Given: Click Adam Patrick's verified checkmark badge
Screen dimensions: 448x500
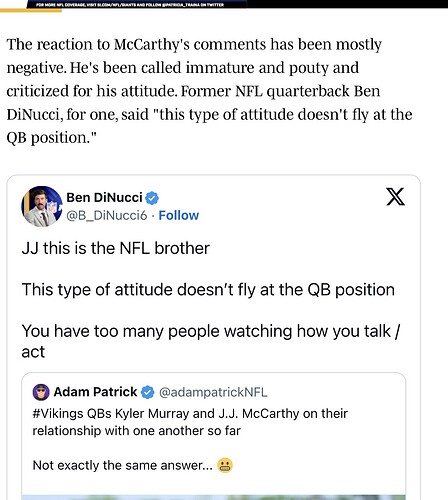Looking at the screenshot, I should [148, 392].
